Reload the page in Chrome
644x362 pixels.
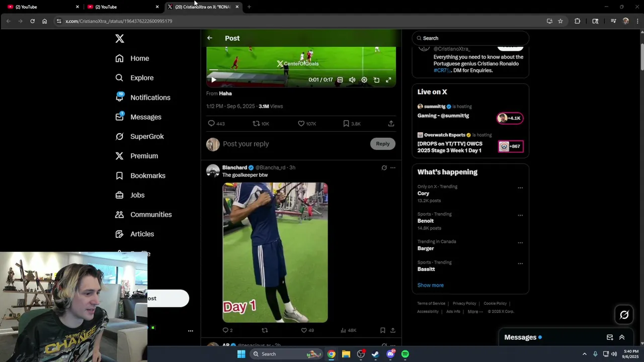32,21
